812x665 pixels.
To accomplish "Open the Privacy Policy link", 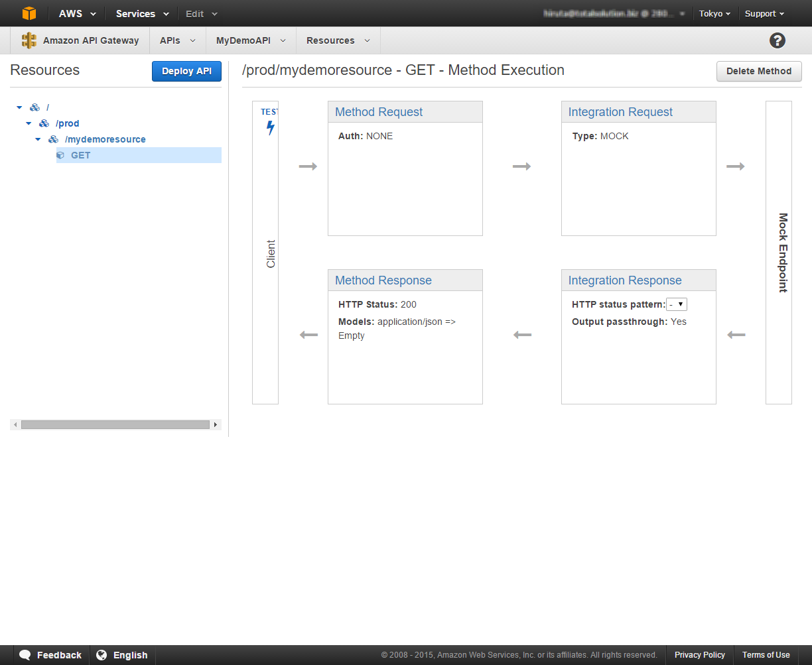I will point(700,655).
